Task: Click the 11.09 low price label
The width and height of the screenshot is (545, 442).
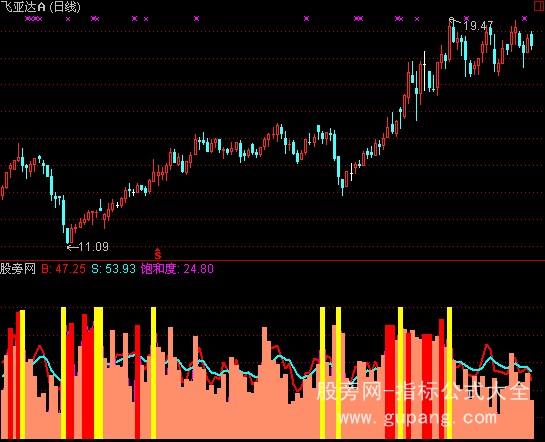Action: [x=93, y=247]
